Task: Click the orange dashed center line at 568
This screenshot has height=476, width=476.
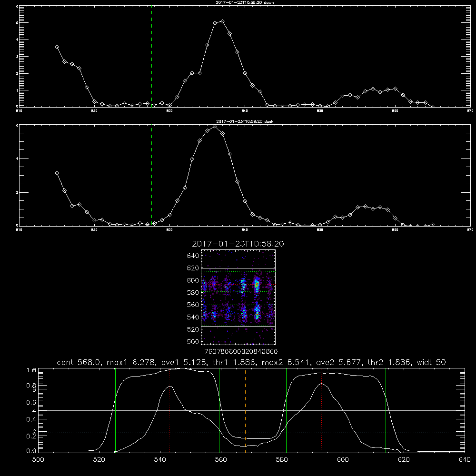Action: pos(245,410)
